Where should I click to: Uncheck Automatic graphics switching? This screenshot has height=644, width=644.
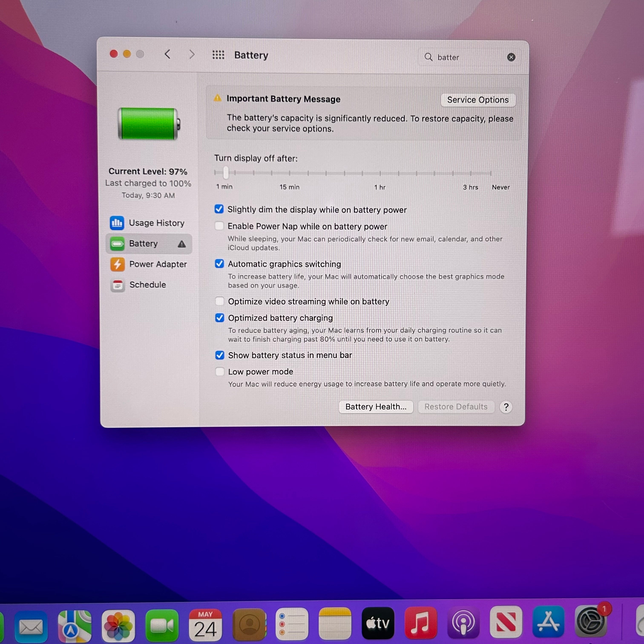tap(219, 263)
